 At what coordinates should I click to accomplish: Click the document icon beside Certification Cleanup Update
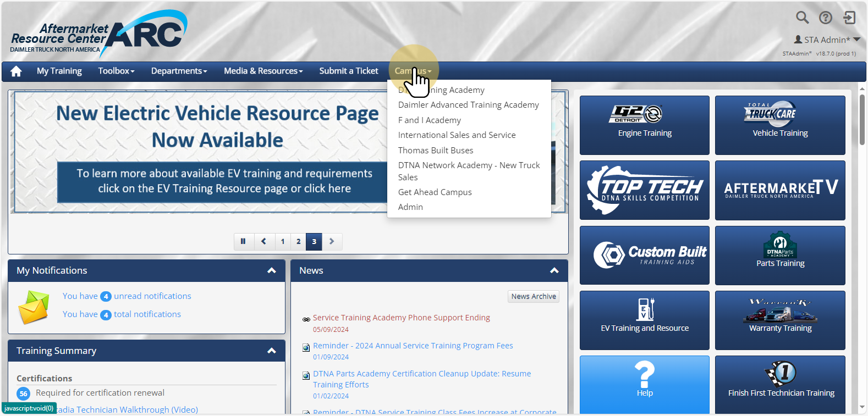click(x=306, y=375)
